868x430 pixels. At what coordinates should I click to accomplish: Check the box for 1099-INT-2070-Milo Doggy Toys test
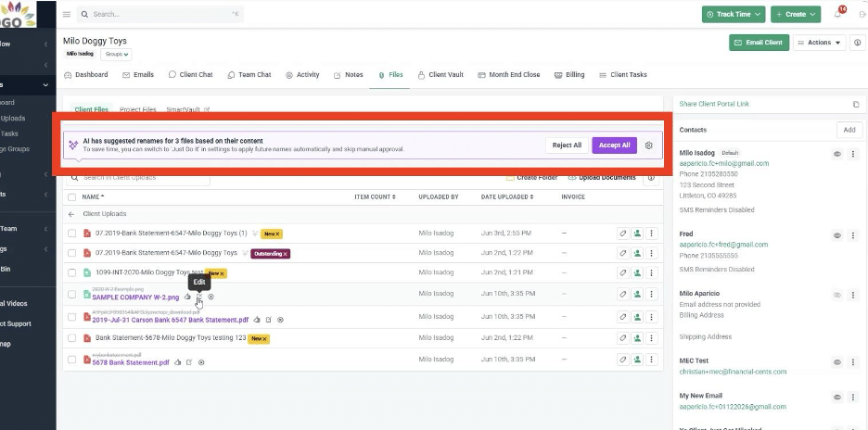72,272
